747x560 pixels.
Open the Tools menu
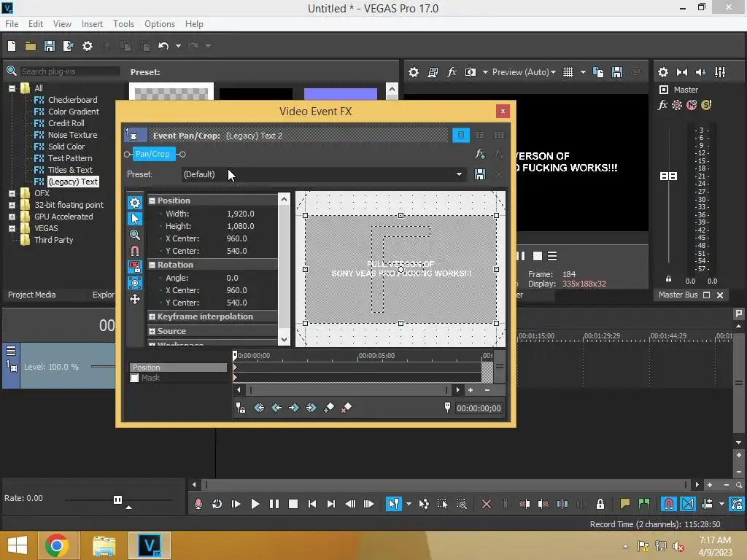(x=123, y=24)
